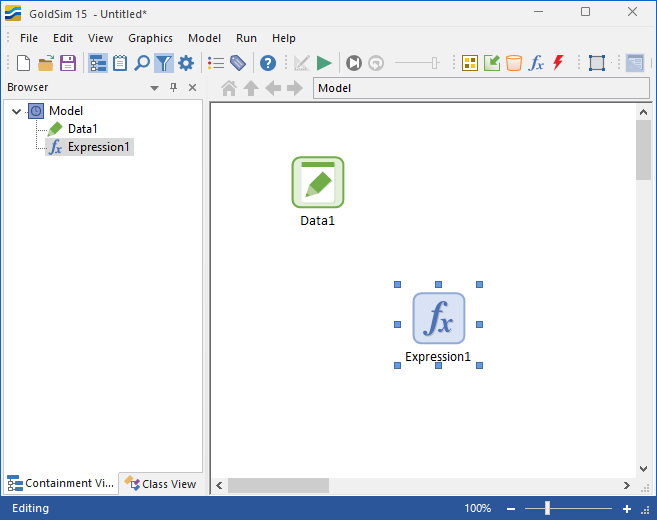Close the Browser pane
This screenshot has width=657, height=520.
coord(192,88)
